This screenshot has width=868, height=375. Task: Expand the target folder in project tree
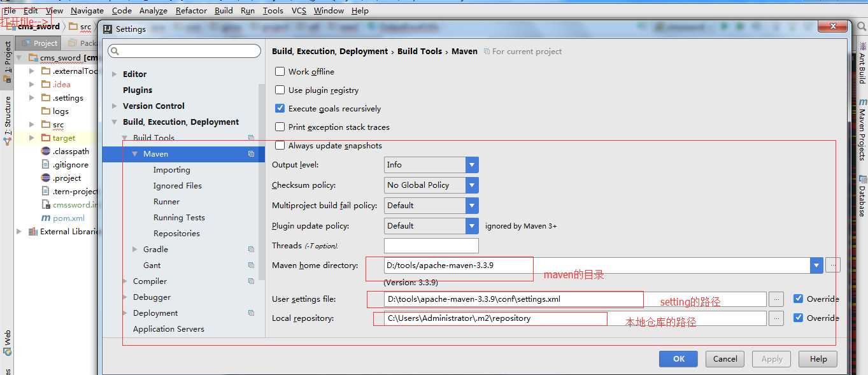(32, 138)
